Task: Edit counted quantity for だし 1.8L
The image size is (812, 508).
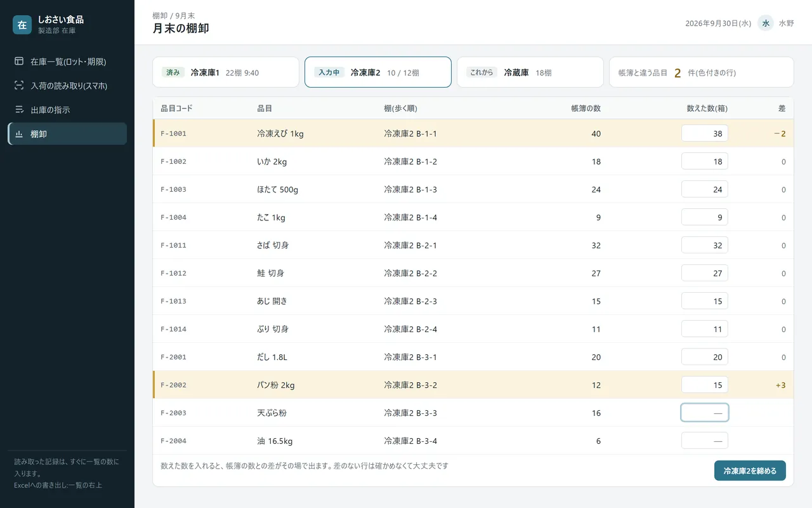Action: [705, 357]
